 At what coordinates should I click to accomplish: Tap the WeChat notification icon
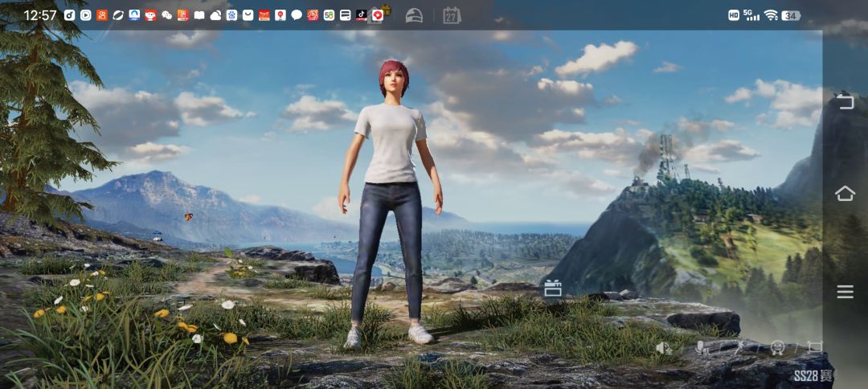click(166, 15)
